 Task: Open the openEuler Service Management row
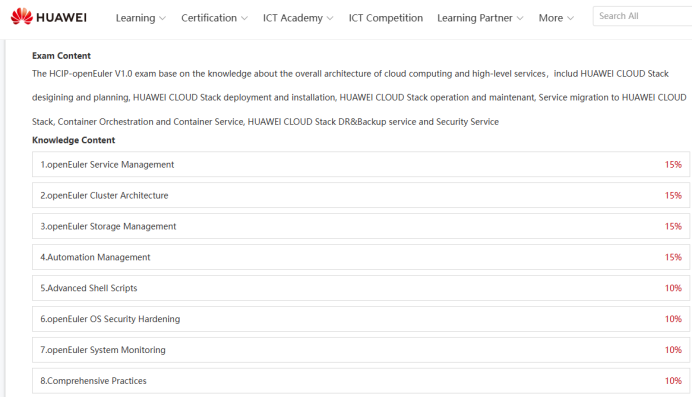pos(361,165)
